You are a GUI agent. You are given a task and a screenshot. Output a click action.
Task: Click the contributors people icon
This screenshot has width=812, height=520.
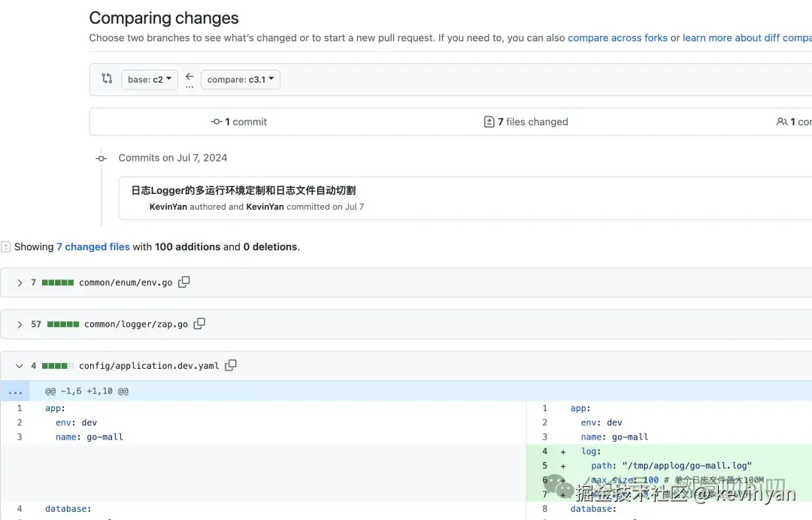tap(782, 122)
